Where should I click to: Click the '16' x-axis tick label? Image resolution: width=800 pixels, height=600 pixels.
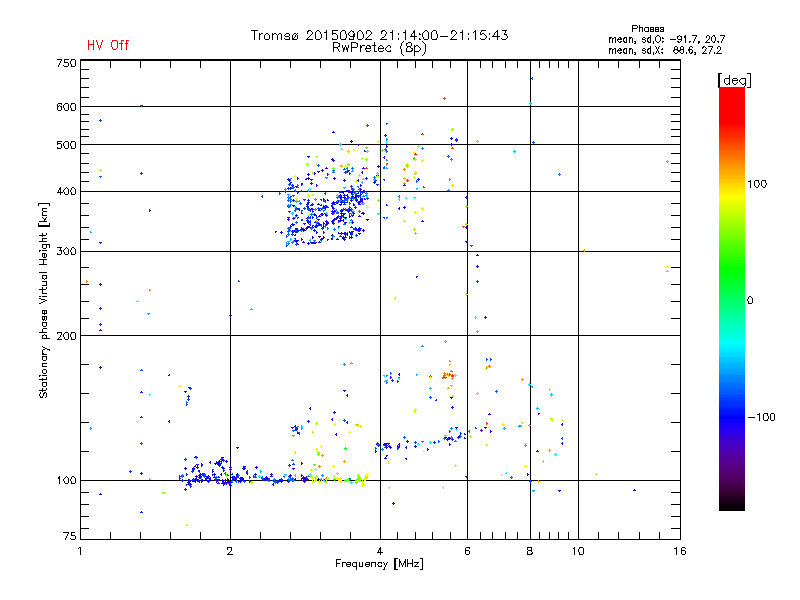coord(680,551)
